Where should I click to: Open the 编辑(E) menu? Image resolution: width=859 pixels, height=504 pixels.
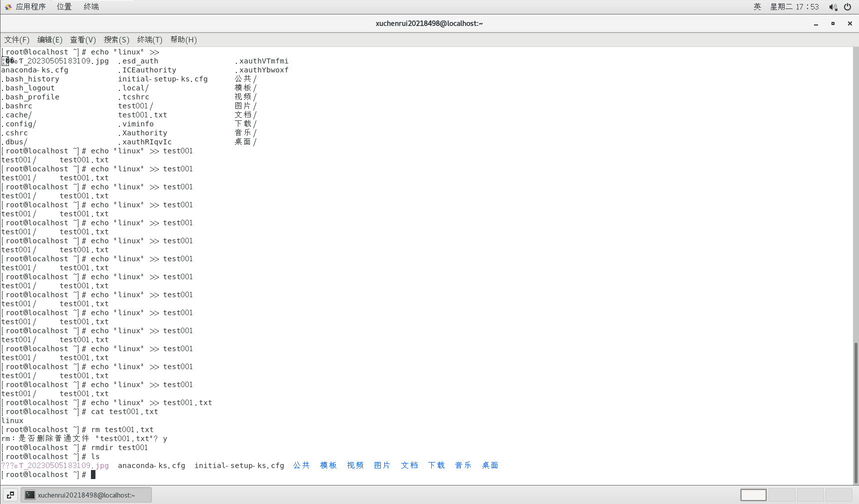(49, 40)
